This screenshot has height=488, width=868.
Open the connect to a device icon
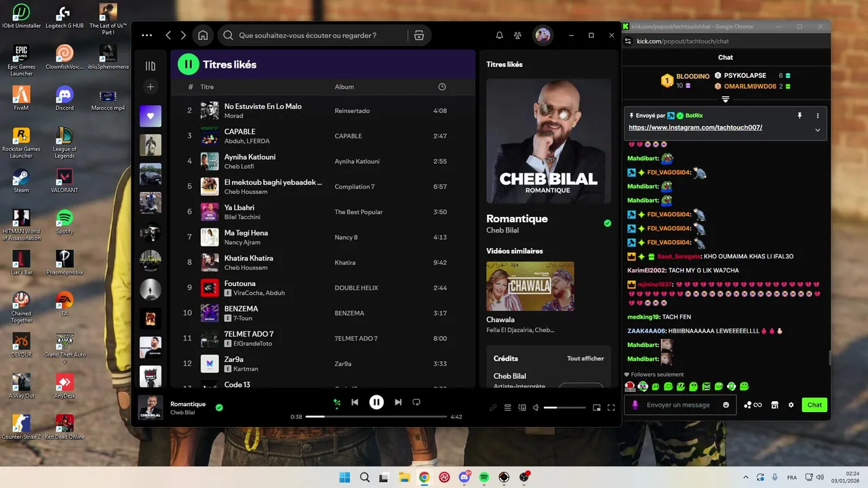pos(522,407)
